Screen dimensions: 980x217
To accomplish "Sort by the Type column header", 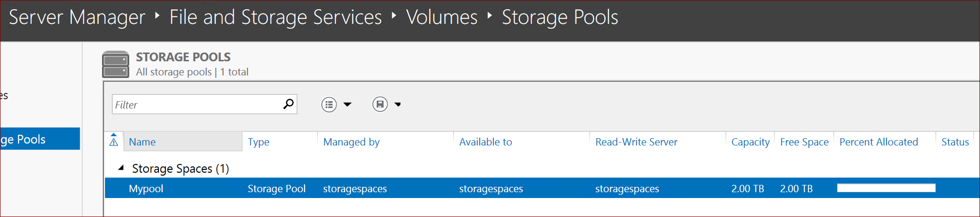I will tap(259, 142).
